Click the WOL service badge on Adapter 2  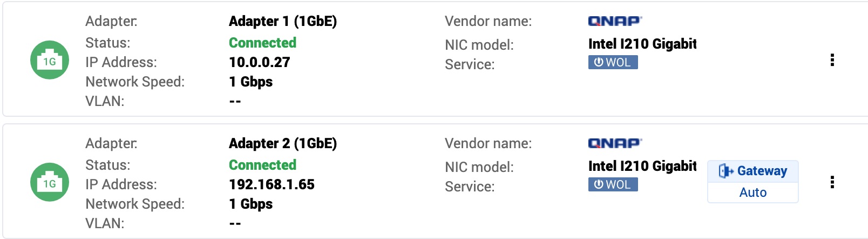[x=613, y=184]
